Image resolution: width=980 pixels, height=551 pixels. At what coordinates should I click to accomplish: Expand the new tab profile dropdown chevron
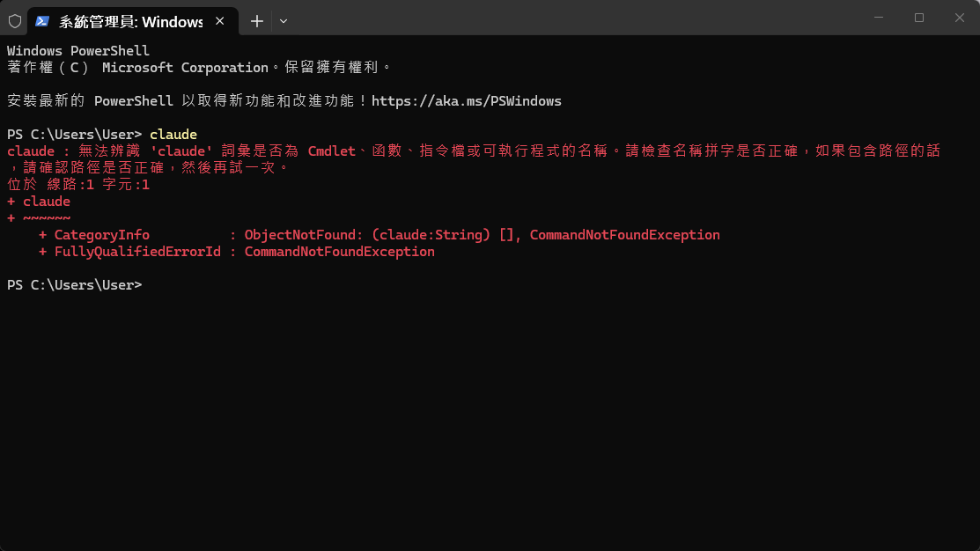(284, 21)
